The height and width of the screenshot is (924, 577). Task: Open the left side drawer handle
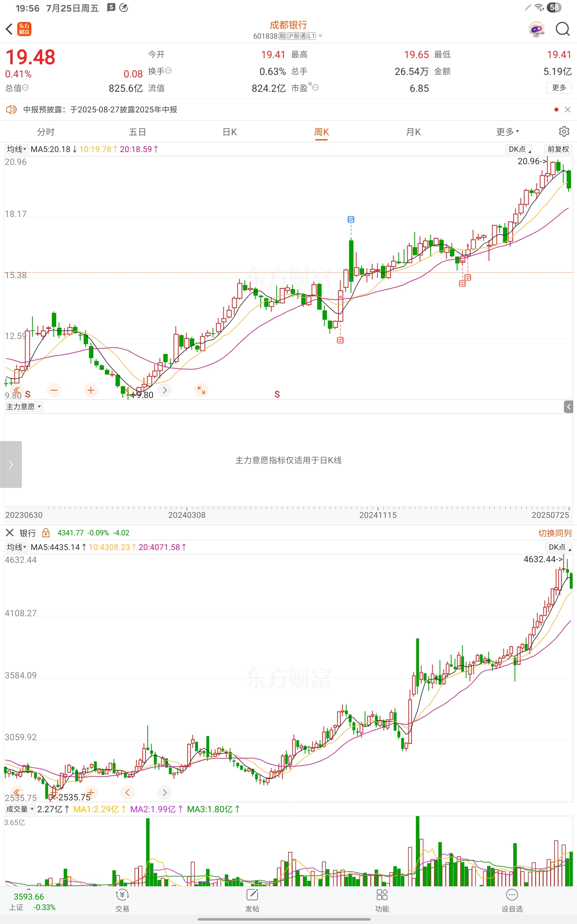pyautogui.click(x=11, y=464)
